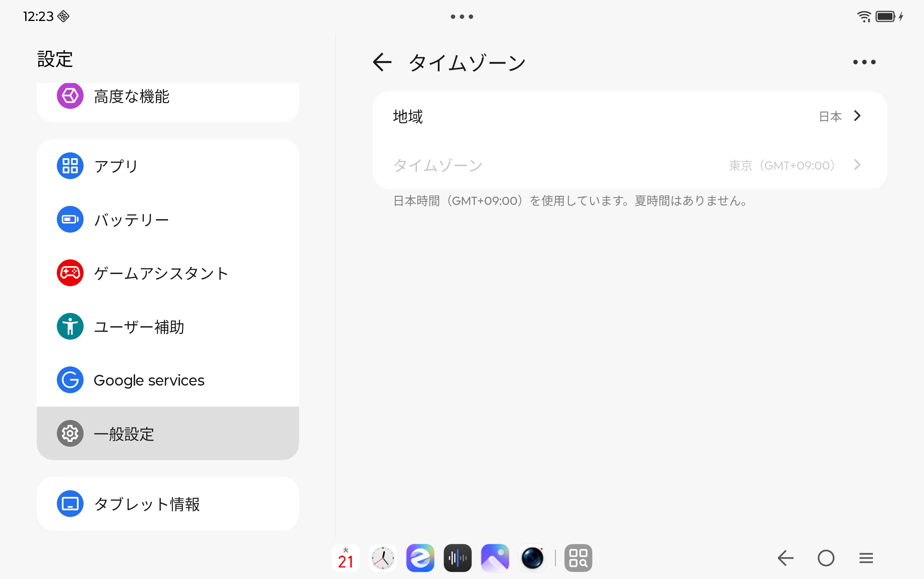Tap the 設定 header title
The image size is (924, 579).
click(55, 59)
